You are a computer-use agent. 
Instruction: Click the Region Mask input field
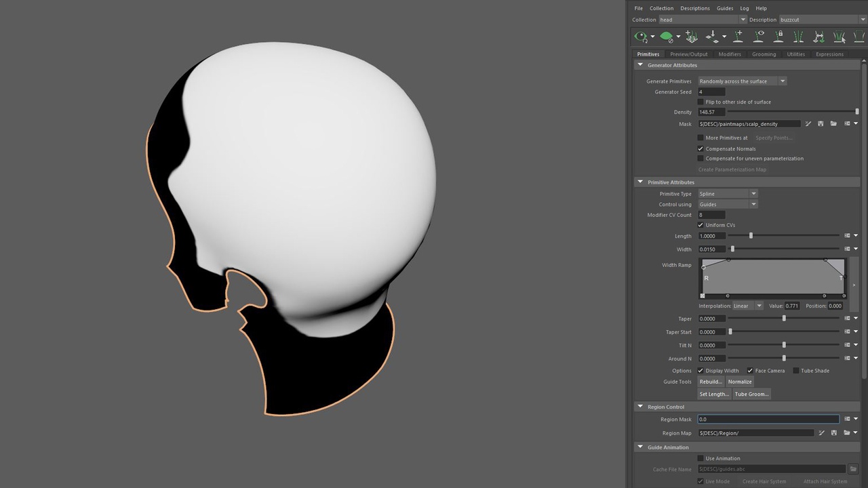(768, 420)
